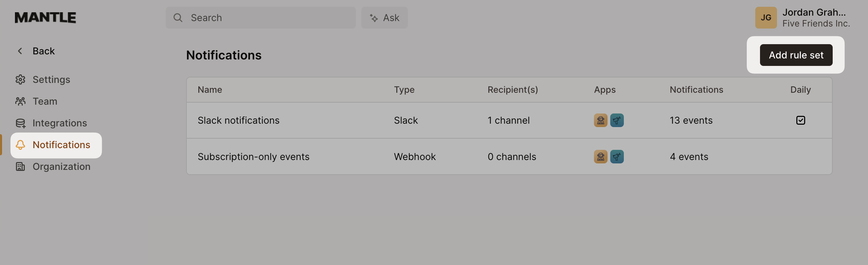Click the Integrations database icon
The width and height of the screenshot is (868, 265).
(x=20, y=123)
